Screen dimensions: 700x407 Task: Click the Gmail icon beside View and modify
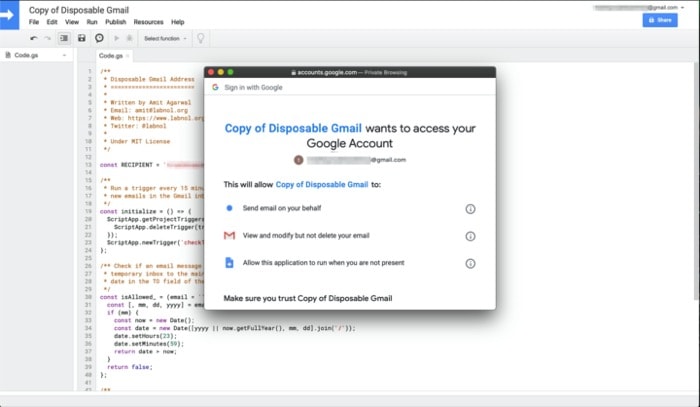pyautogui.click(x=229, y=235)
